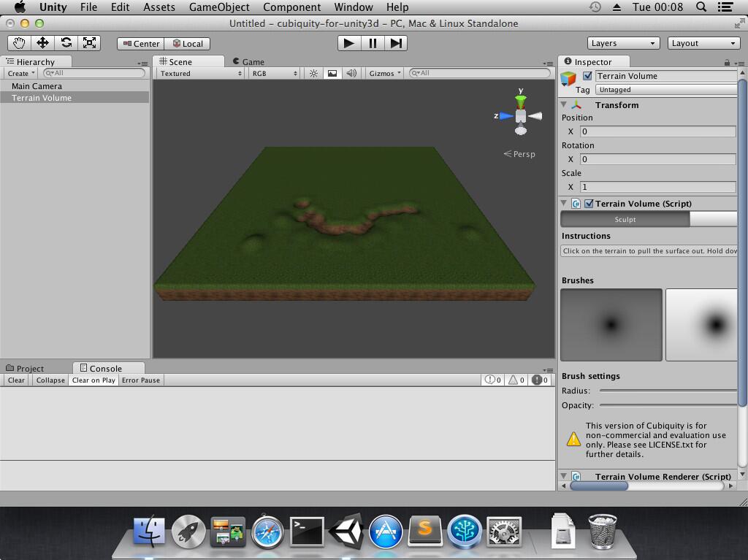Toggle console warnings filter
Screen dimensions: 748x560
516,380
